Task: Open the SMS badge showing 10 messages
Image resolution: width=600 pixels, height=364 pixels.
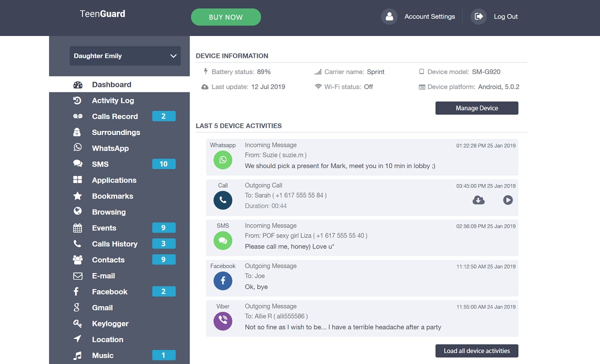Action: point(164,163)
